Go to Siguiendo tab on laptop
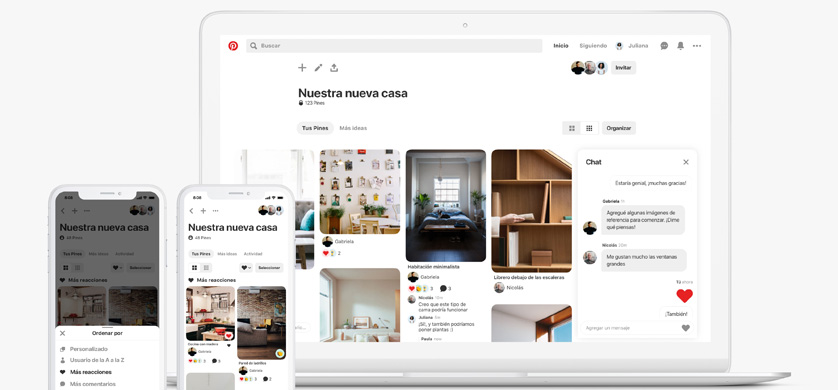 click(x=593, y=46)
